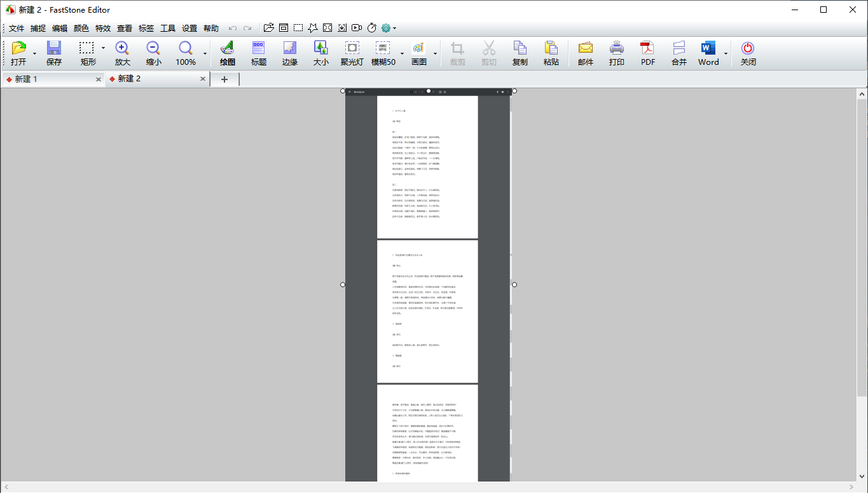The image size is (868, 493).
Task: Expand the 画图 external editor dropdown arrow
Action: (435, 54)
